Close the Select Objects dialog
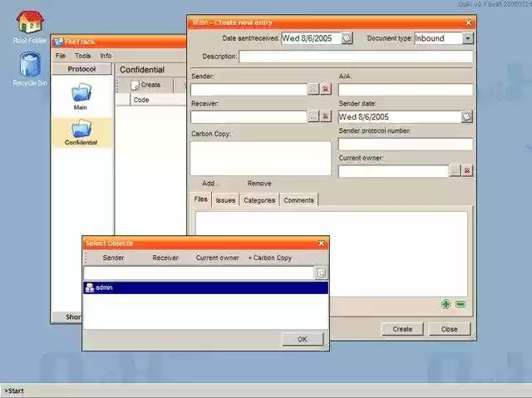Viewport: 532px width, 398px height. point(322,243)
